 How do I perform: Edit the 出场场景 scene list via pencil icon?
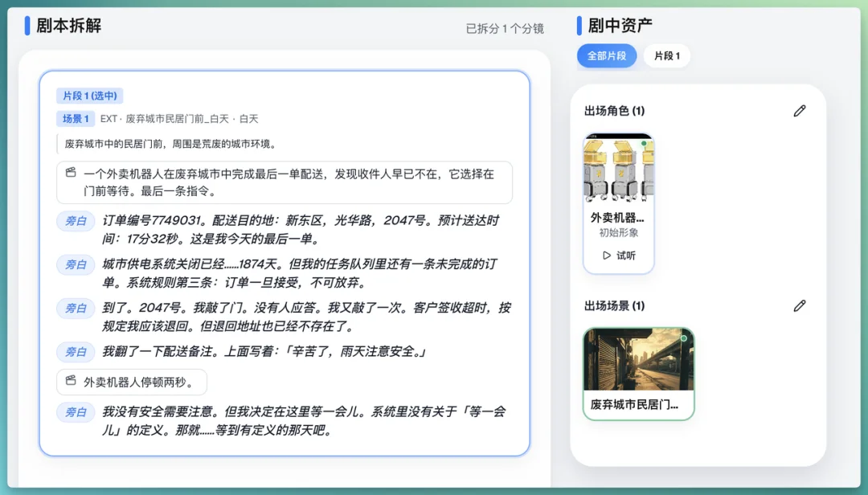pyautogui.click(x=800, y=305)
